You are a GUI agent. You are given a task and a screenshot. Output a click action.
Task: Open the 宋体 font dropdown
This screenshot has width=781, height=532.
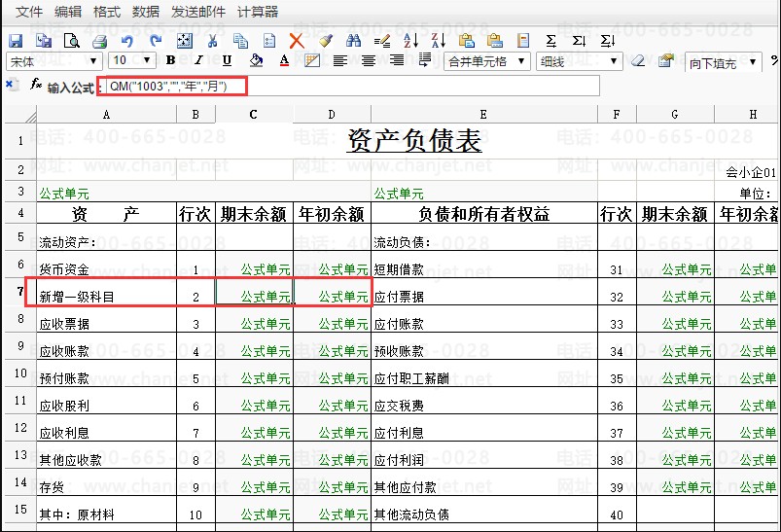pos(54,61)
